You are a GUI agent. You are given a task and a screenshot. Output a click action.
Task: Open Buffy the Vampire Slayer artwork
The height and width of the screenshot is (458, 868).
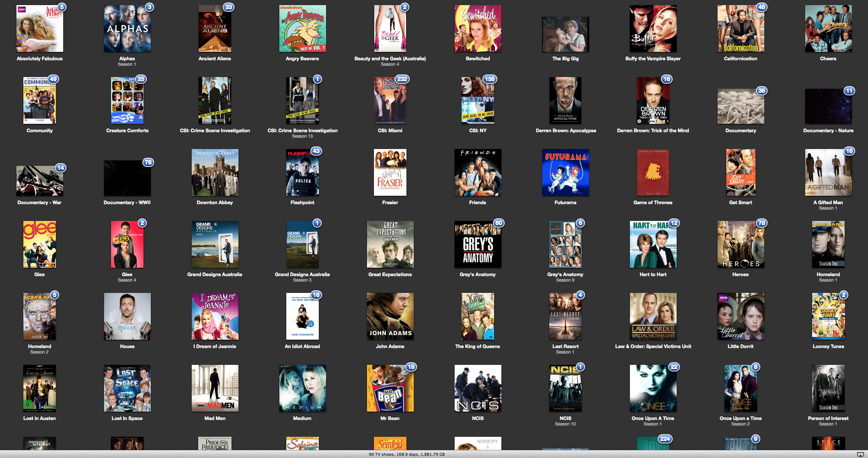coord(653,28)
